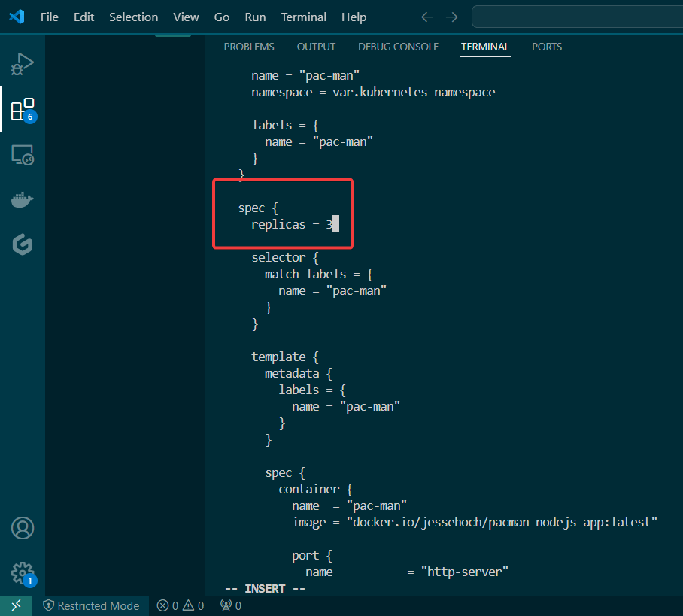Switch to the PROBLEMS tab
Image resolution: width=683 pixels, height=616 pixels.
(x=249, y=47)
